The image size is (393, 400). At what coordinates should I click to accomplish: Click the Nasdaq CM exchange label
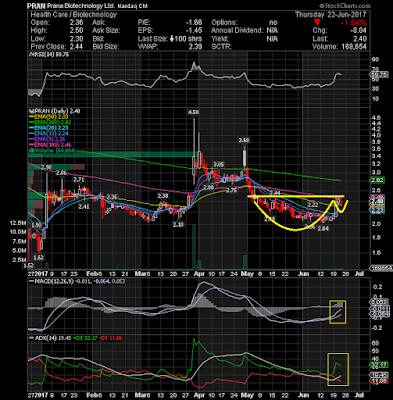(x=133, y=6)
